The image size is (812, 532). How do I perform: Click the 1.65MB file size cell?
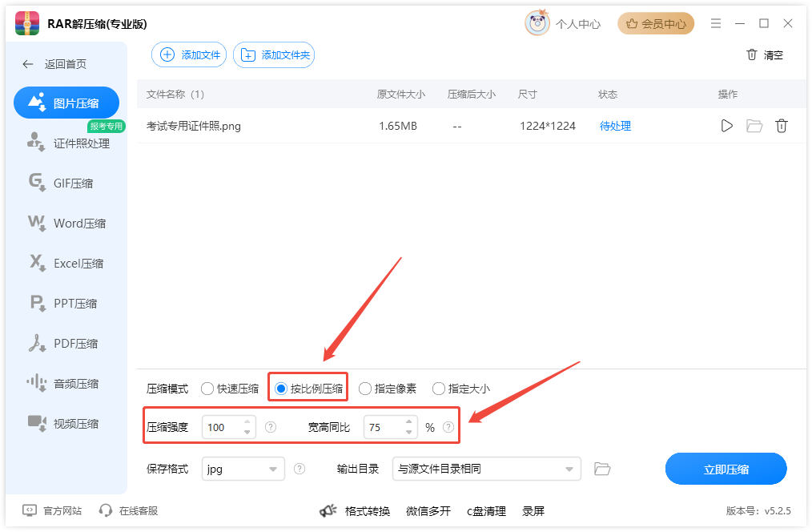click(398, 126)
